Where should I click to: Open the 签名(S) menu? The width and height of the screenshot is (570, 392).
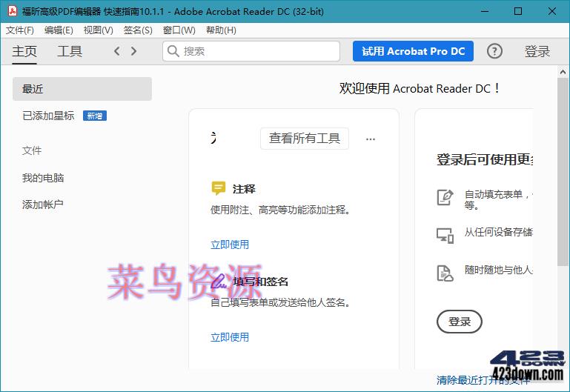pos(138,30)
